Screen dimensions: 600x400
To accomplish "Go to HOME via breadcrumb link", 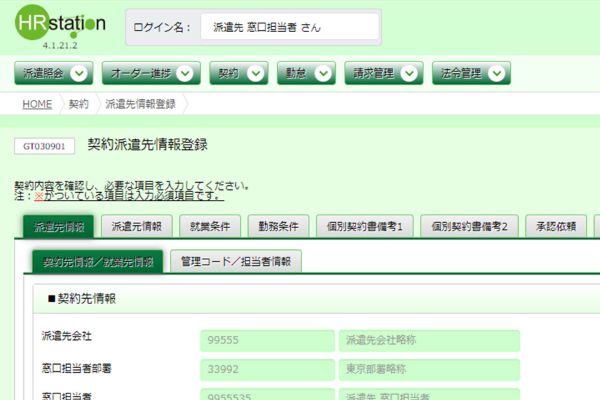I will point(37,104).
